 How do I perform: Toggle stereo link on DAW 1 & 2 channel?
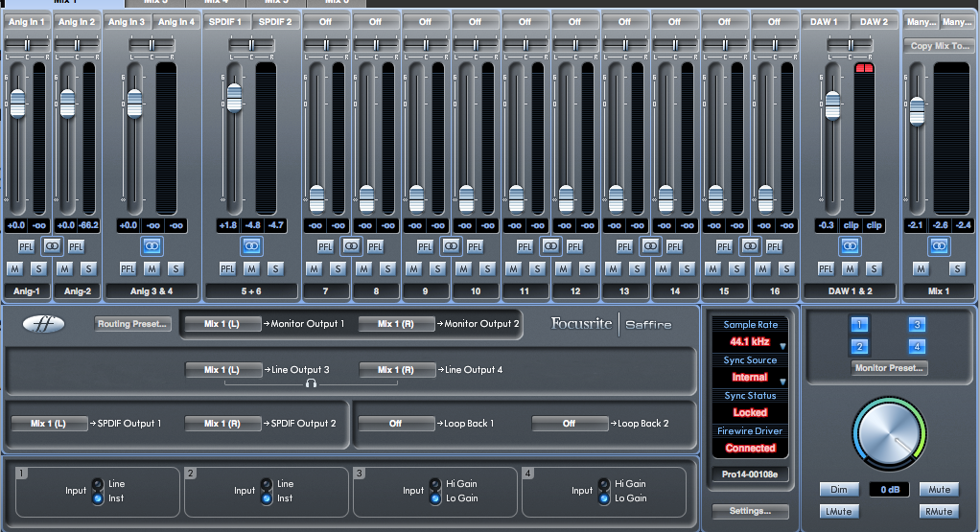pos(850,246)
